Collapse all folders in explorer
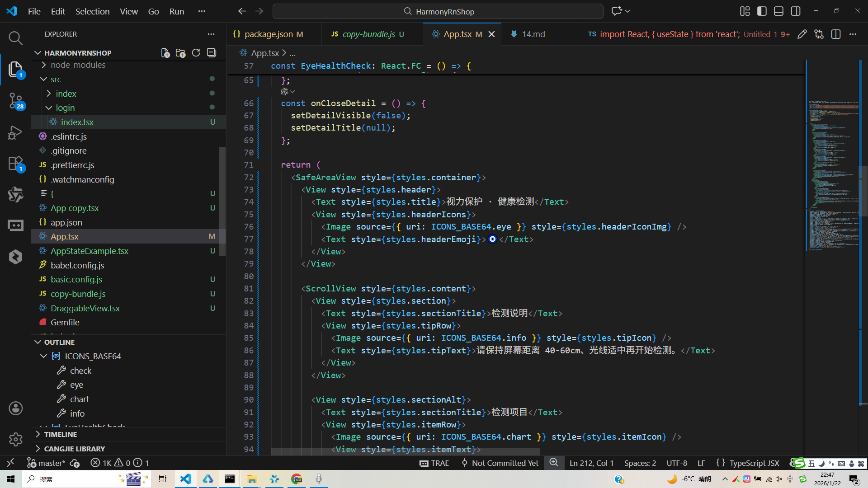 point(211,53)
